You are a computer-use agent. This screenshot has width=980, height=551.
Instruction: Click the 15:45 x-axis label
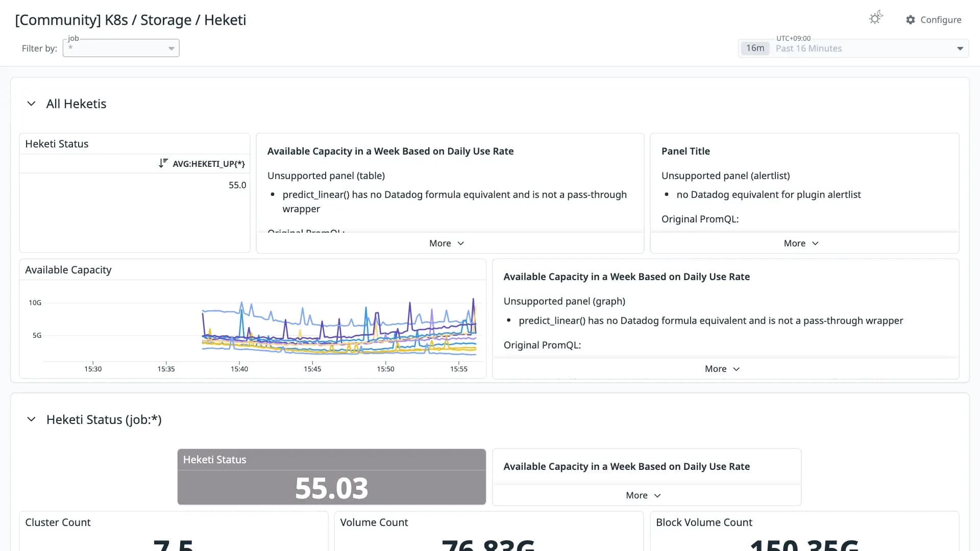312,369
